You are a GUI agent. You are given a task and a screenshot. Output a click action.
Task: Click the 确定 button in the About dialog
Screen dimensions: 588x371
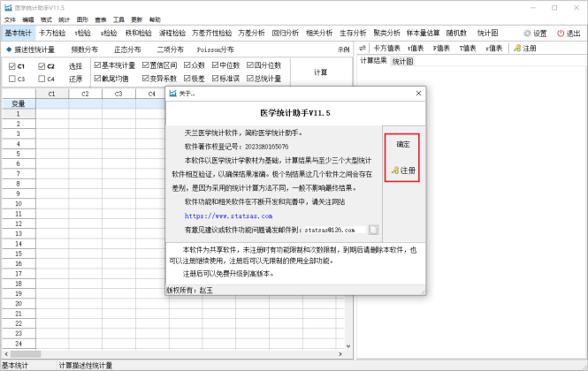tap(403, 144)
